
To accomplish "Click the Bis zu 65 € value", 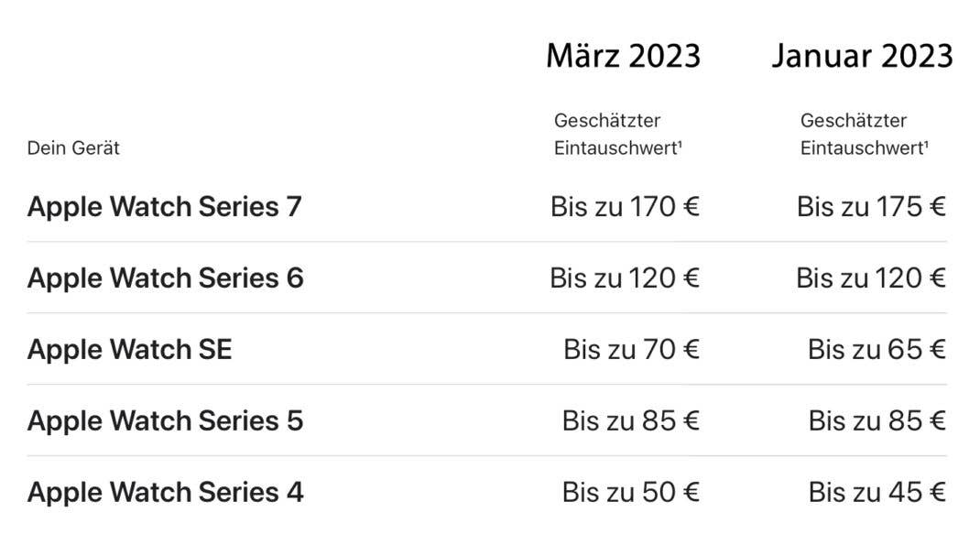I will point(877,349).
